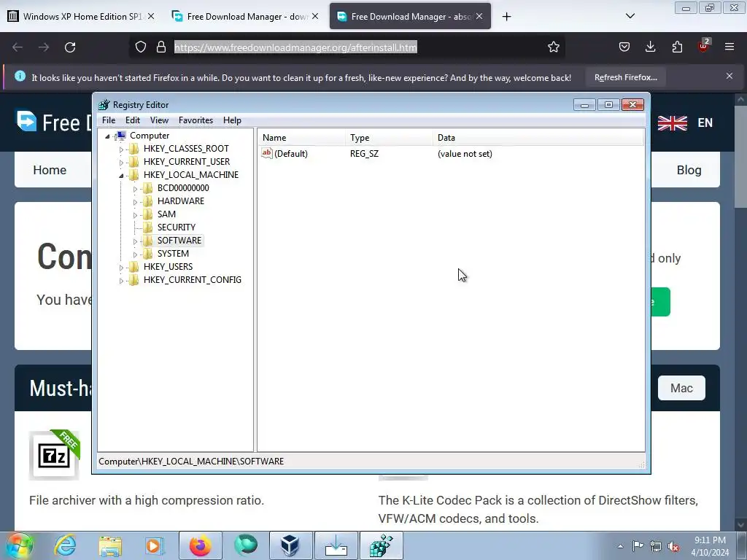
Task: Collapse the Computer tree node
Action: pos(107,136)
